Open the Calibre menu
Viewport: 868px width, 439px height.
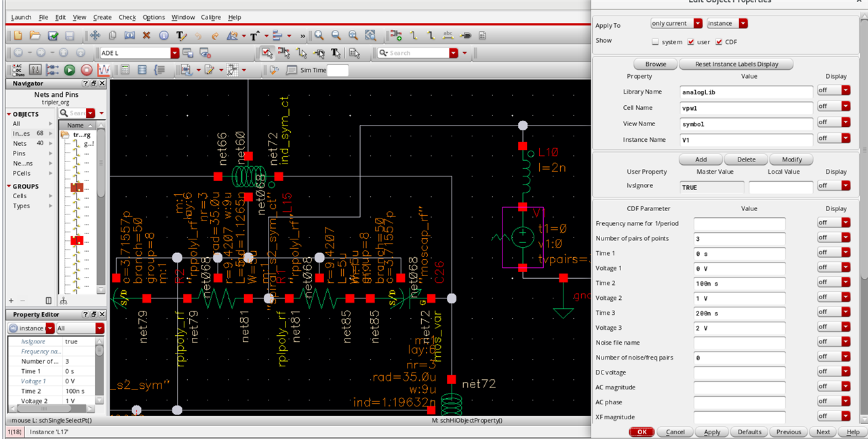coord(212,17)
